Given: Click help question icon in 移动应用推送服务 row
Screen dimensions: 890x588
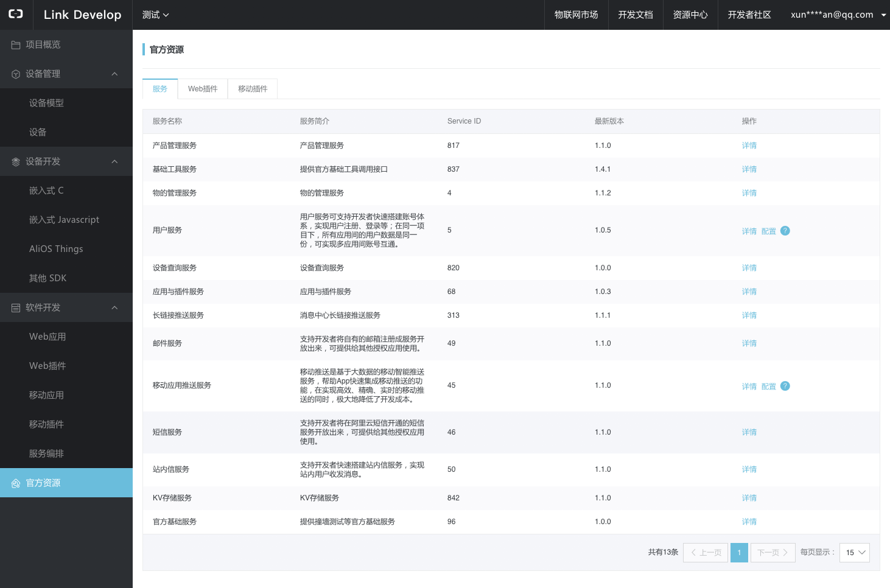Looking at the screenshot, I should coord(785,386).
